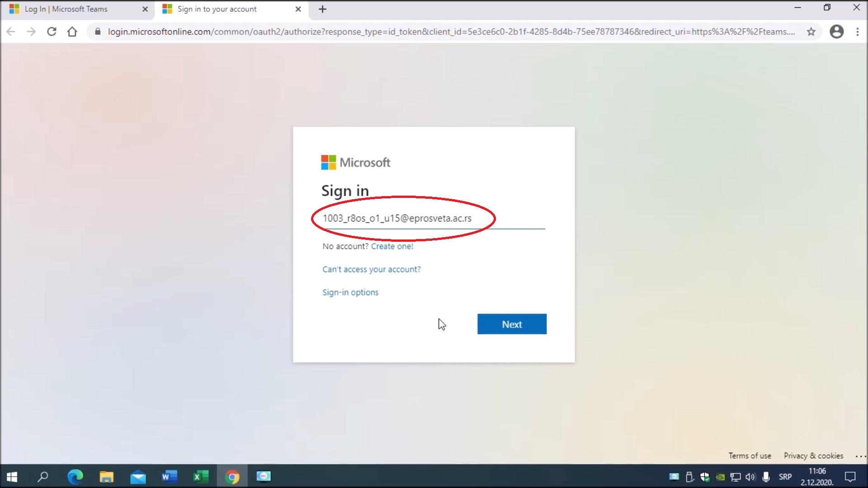This screenshot has width=868, height=488.
Task: Click the address bar URL
Action: (x=451, y=32)
